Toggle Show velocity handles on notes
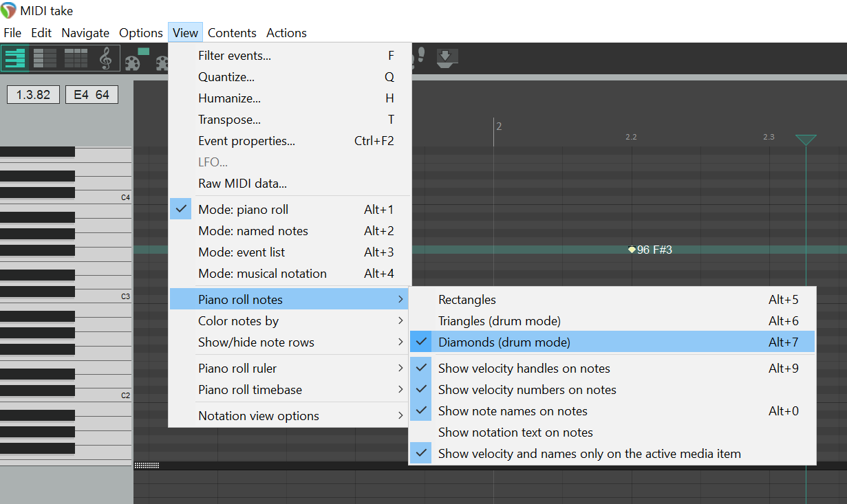This screenshot has width=847, height=504. pyautogui.click(x=524, y=369)
